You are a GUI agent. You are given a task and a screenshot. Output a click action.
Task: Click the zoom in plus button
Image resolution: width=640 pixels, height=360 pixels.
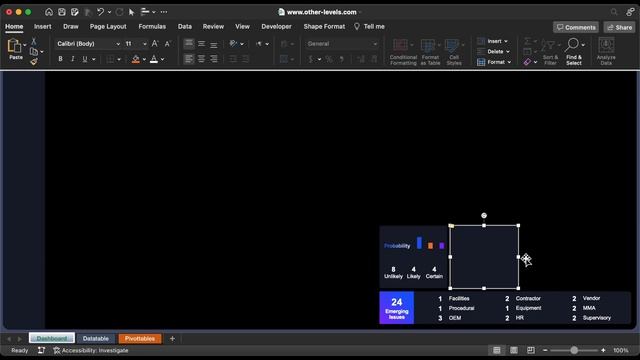pos(603,350)
